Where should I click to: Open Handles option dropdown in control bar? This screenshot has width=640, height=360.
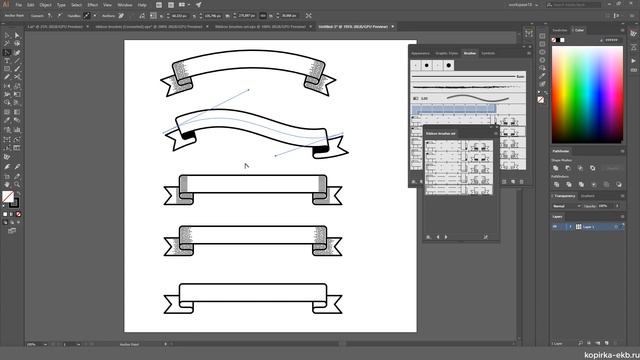(95, 16)
